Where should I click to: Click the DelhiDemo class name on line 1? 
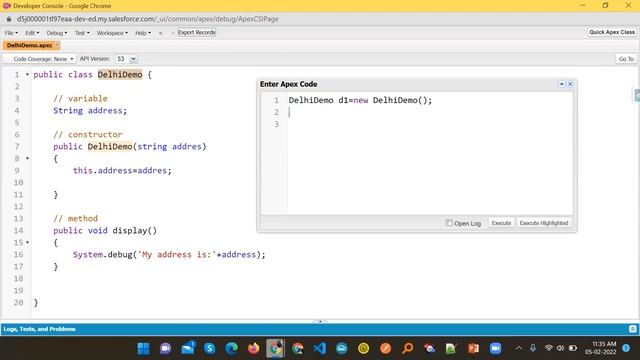click(x=120, y=74)
